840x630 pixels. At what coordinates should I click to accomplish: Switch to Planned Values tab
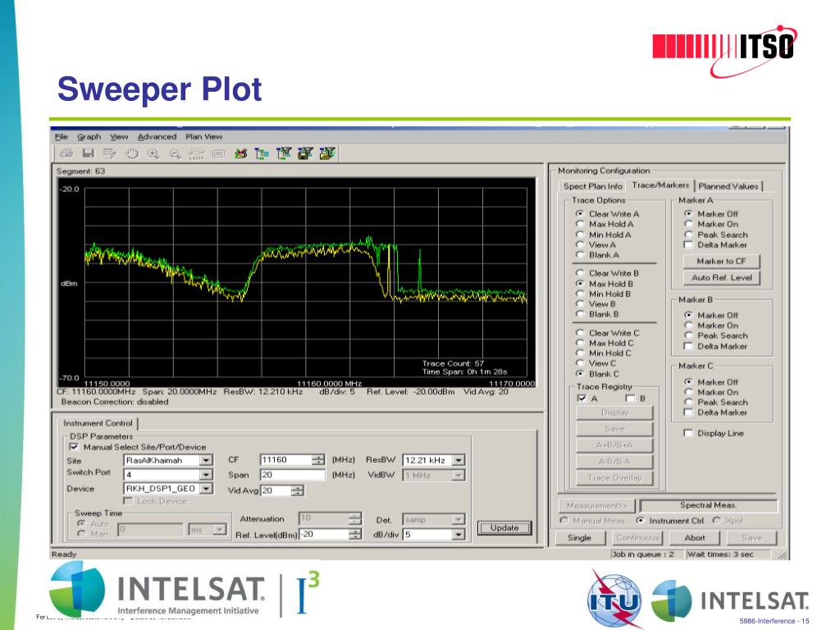(728, 186)
